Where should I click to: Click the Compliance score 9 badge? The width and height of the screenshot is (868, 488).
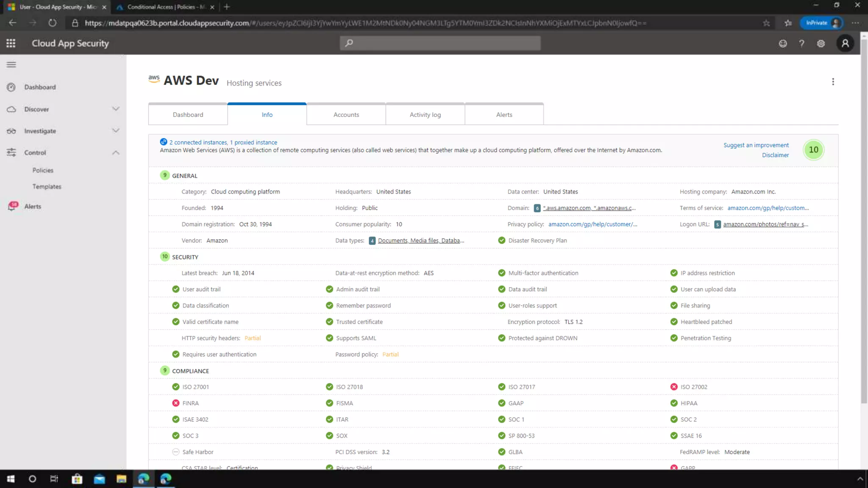165,371
